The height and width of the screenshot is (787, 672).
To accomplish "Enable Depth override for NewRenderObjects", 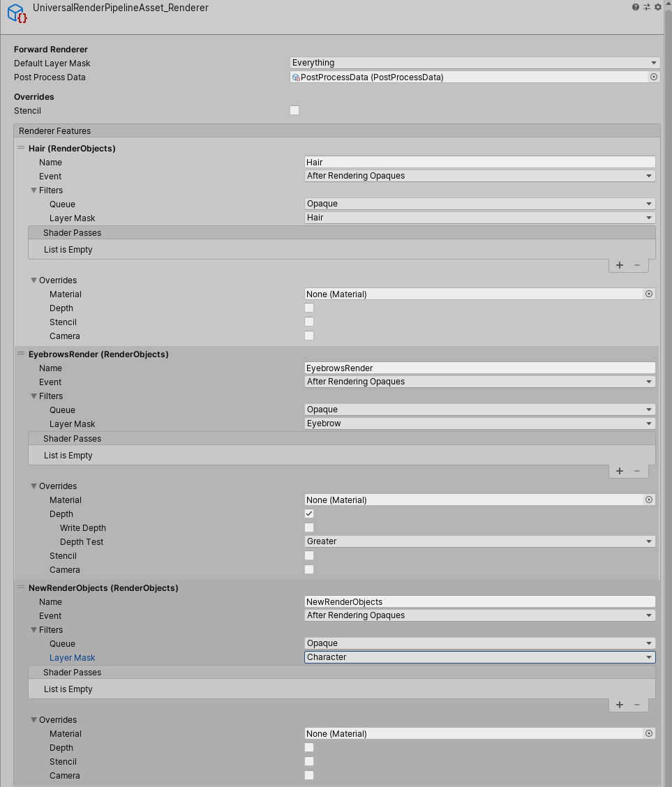I will [x=309, y=747].
